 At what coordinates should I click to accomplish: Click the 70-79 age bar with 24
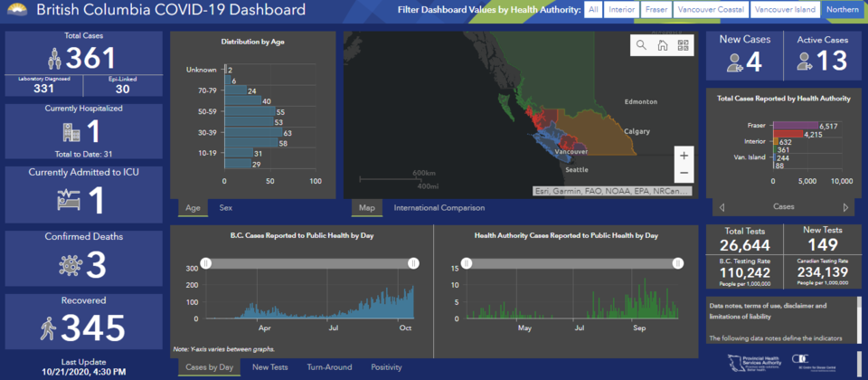pyautogui.click(x=236, y=90)
